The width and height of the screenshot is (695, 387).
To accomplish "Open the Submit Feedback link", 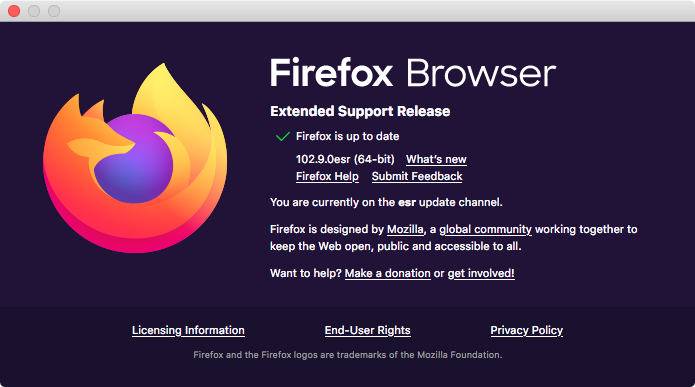I will [x=417, y=176].
